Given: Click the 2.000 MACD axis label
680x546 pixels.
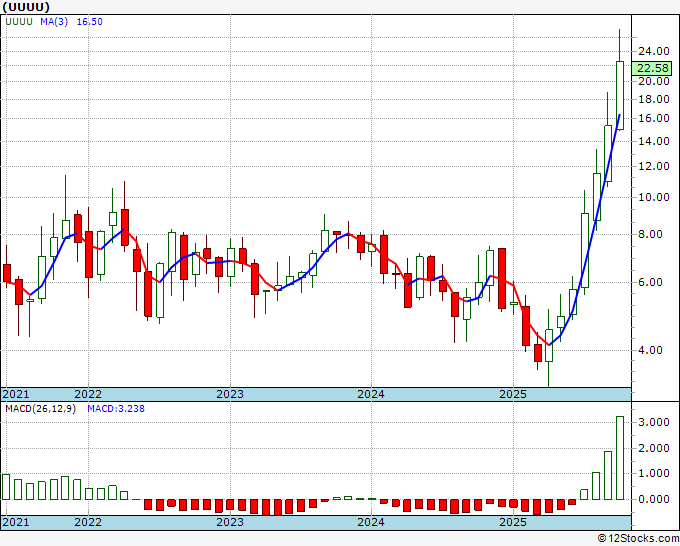Looking at the screenshot, I should 654,448.
